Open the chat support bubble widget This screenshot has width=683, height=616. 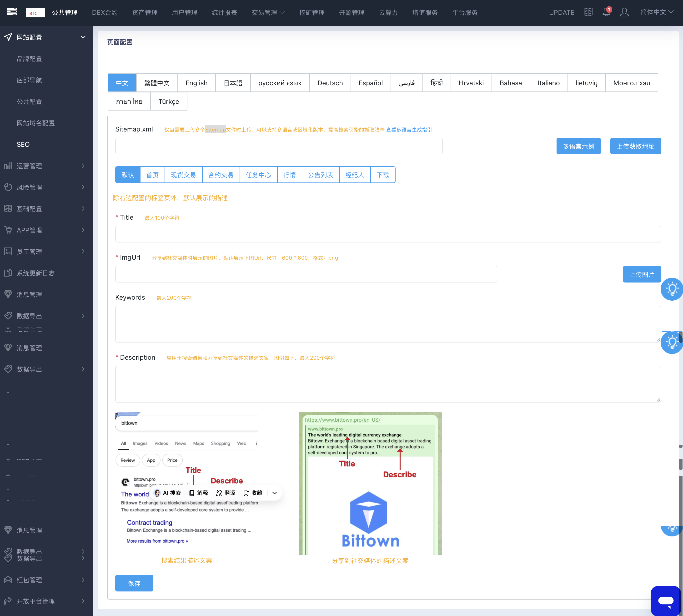coord(665,601)
